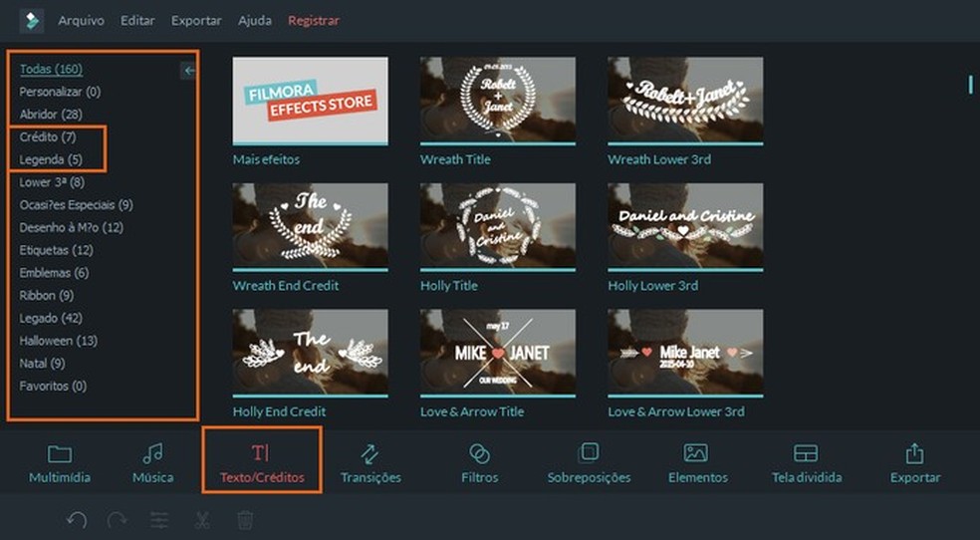The image size is (980, 540).
Task: Click the trash delete icon
Action: tap(245, 519)
